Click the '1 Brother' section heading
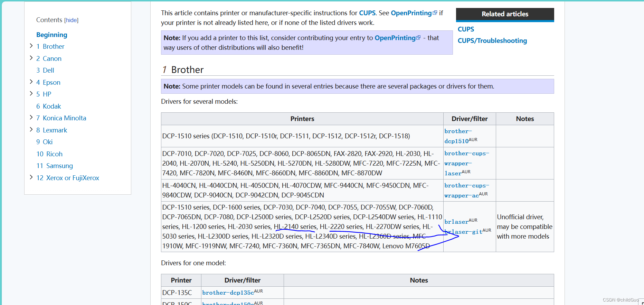 click(183, 70)
